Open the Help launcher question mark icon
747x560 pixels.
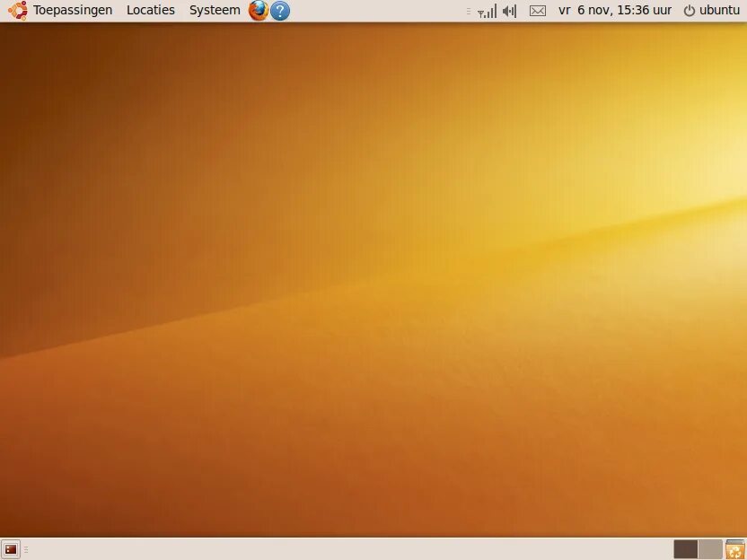[x=280, y=11]
